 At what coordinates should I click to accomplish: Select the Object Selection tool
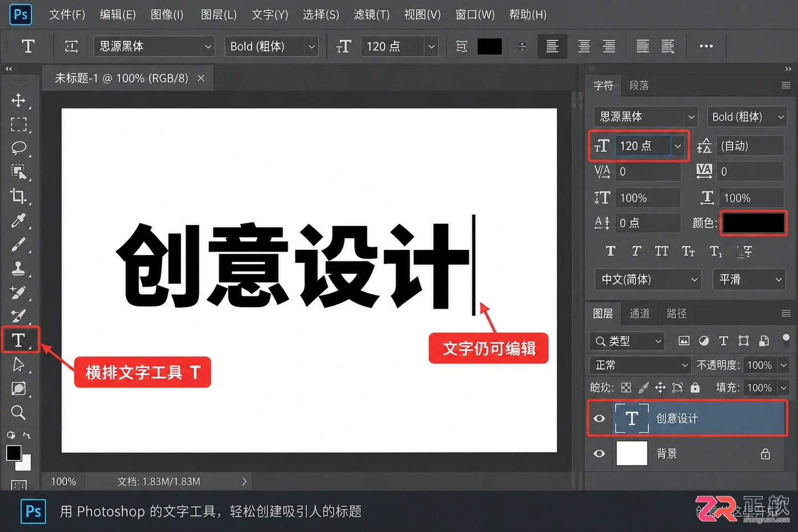pos(18,172)
